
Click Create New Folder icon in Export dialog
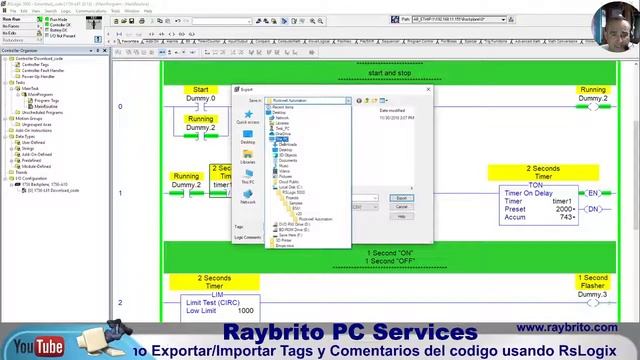374,100
